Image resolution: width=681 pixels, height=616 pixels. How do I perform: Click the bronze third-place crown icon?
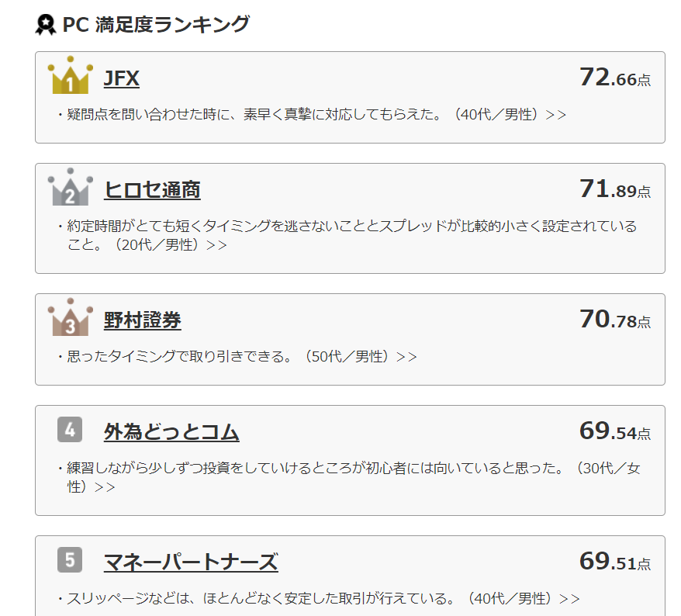(70, 317)
